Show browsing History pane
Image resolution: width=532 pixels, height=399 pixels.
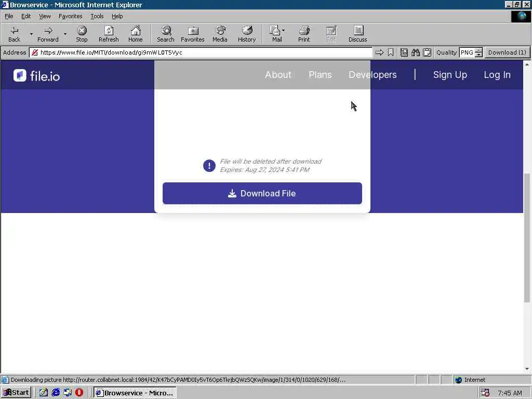point(247,34)
